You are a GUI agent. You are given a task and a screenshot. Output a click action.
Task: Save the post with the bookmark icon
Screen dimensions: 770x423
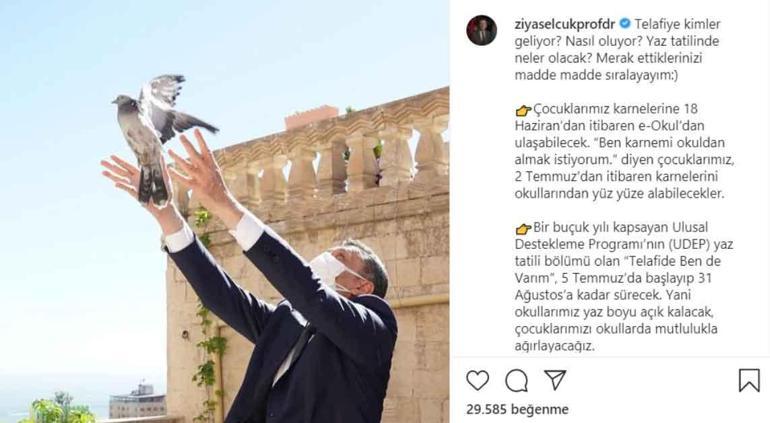tap(749, 380)
